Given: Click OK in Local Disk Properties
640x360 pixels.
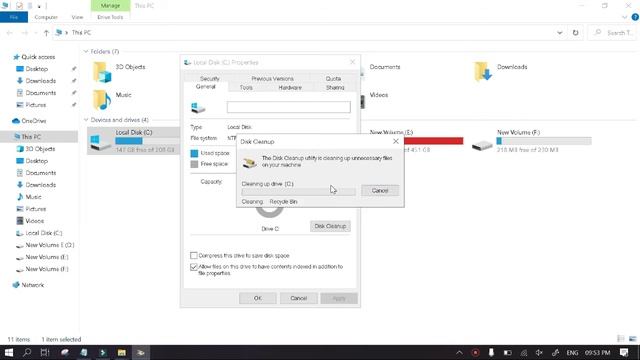Looking at the screenshot, I should click(x=258, y=298).
